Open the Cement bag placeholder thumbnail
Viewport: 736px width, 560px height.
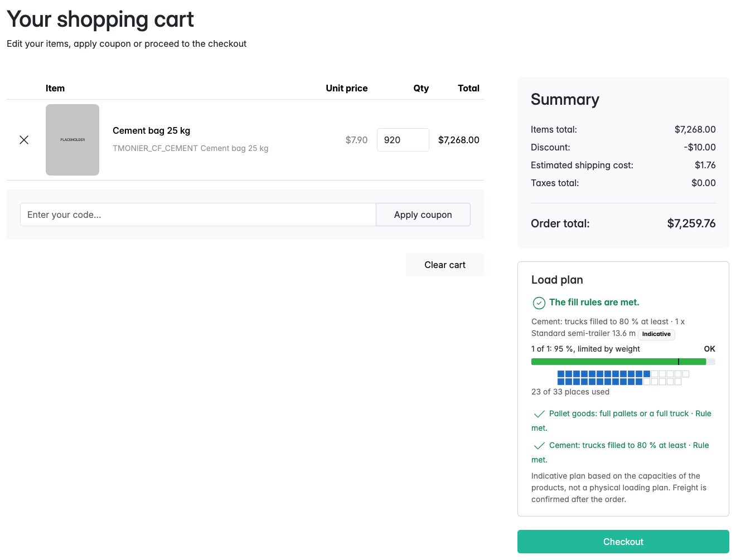coord(72,140)
